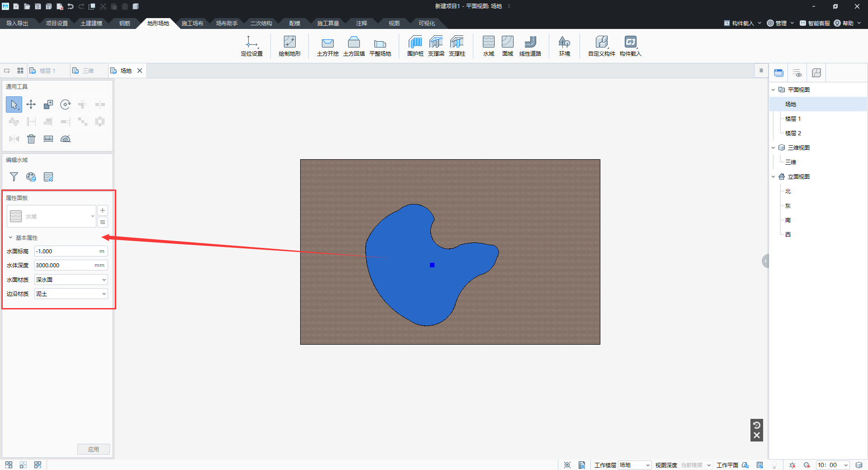The width and height of the screenshot is (868, 470).
Task: Click the plus button beside 水域 type selector
Action: tap(103, 210)
